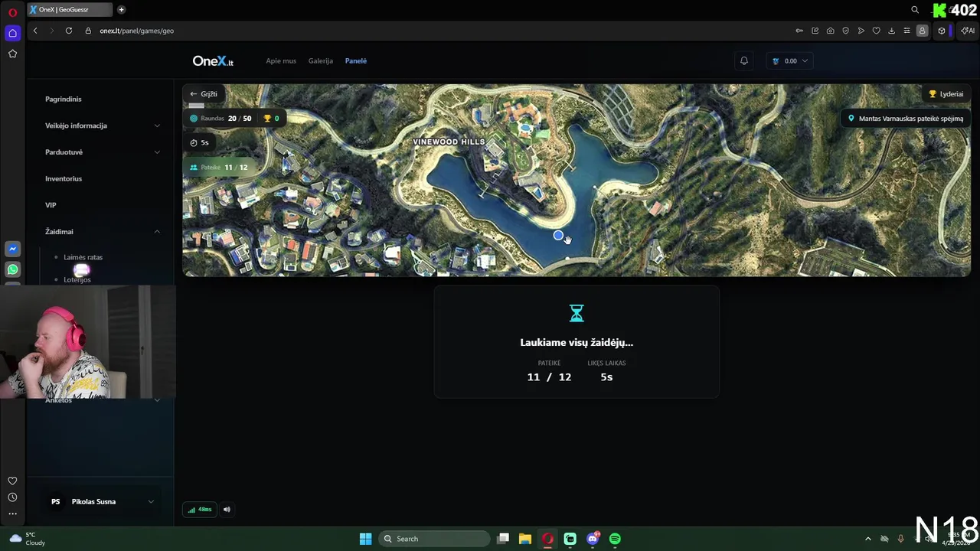Open the extensions cube icon
980x551 pixels.
942,31
